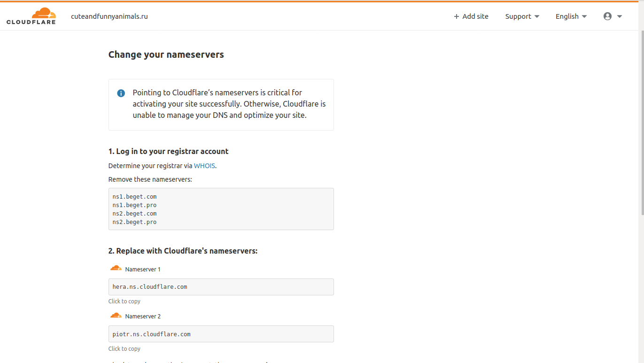Image resolution: width=644 pixels, height=363 pixels.
Task: Click the Nameserver 2 cloud icon
Action: 116,316
